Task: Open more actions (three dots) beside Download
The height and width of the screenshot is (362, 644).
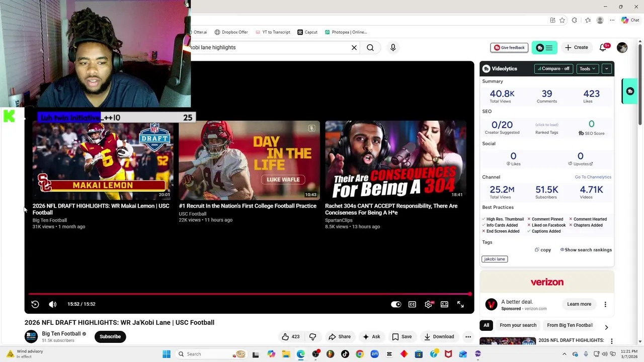Action: (x=468, y=337)
